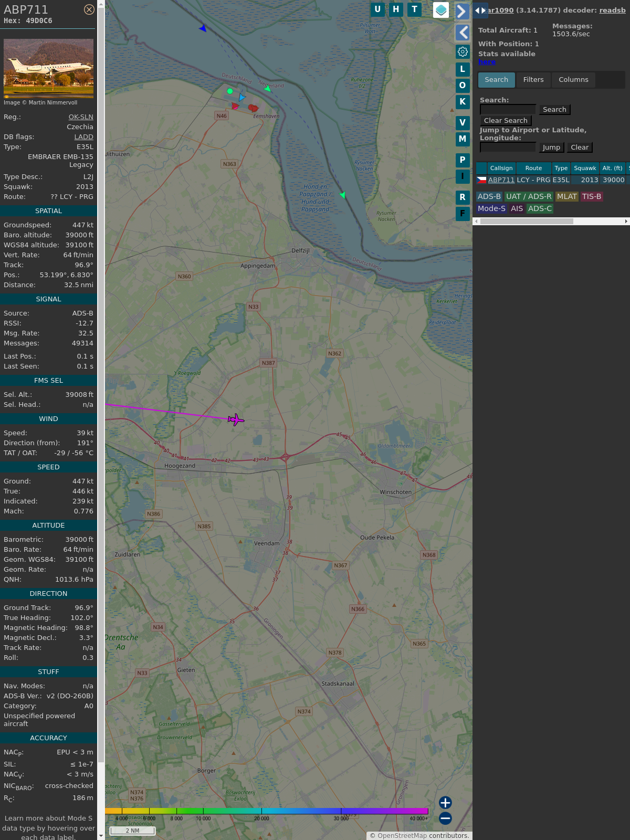This screenshot has width=630, height=840.
Task: Click the blue aircraft marker near top
Action: tap(203, 28)
